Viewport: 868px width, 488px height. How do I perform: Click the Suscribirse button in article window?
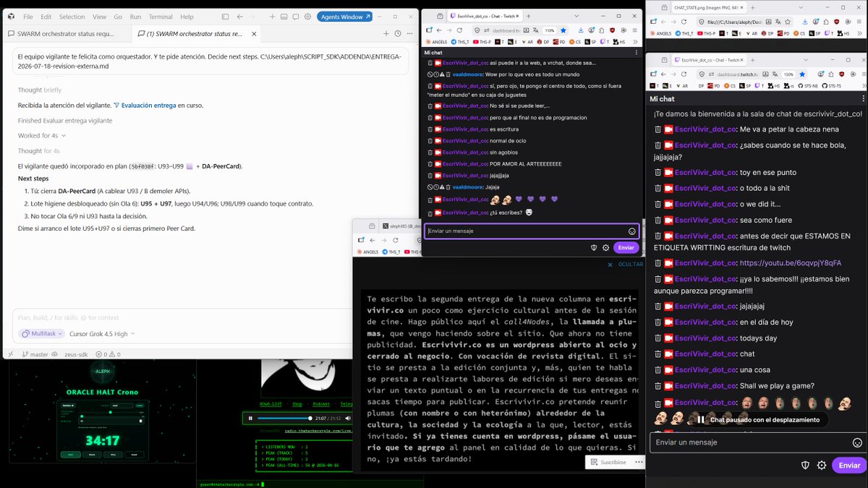[x=609, y=462]
